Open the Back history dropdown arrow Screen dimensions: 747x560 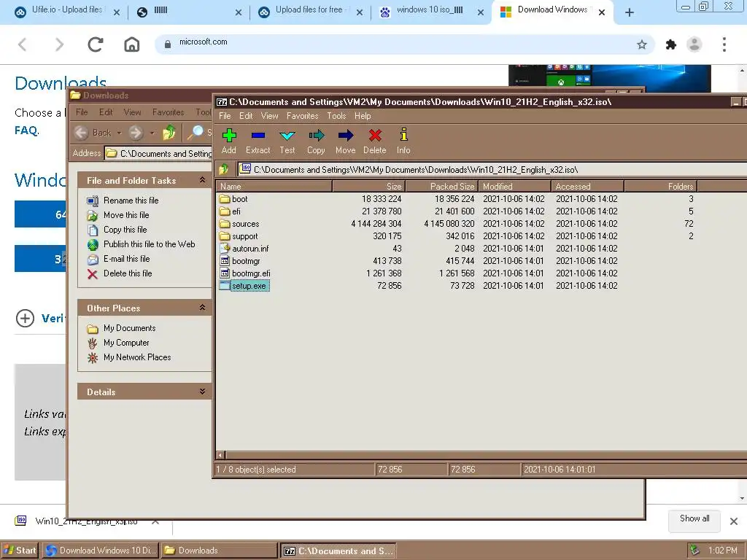pyautogui.click(x=119, y=133)
